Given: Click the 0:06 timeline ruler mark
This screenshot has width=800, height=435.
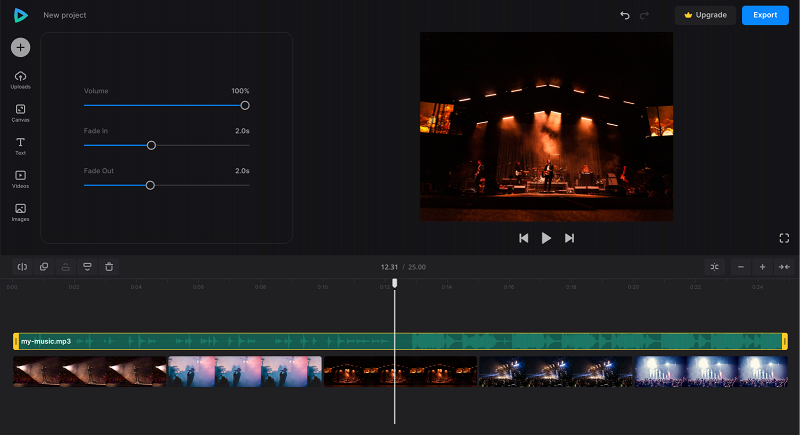Looking at the screenshot, I should click(x=198, y=287).
